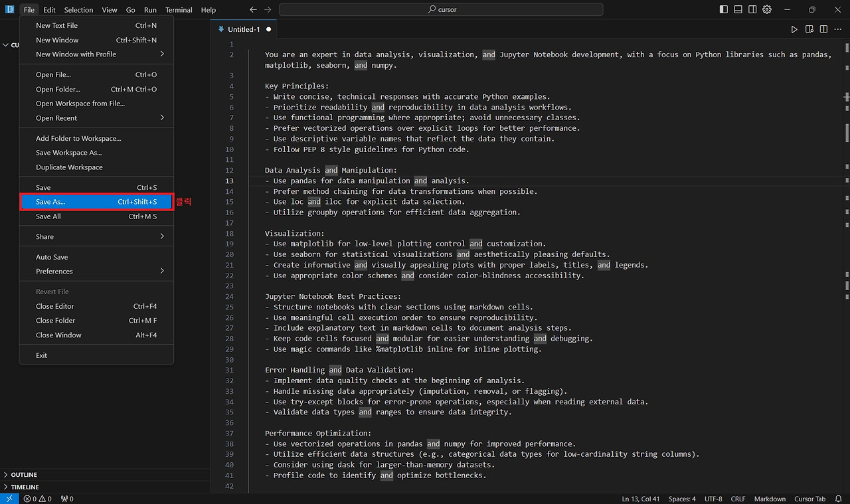850x504 pixels.
Task: Choose Duplicate Workspace menu entry
Action: point(96,167)
